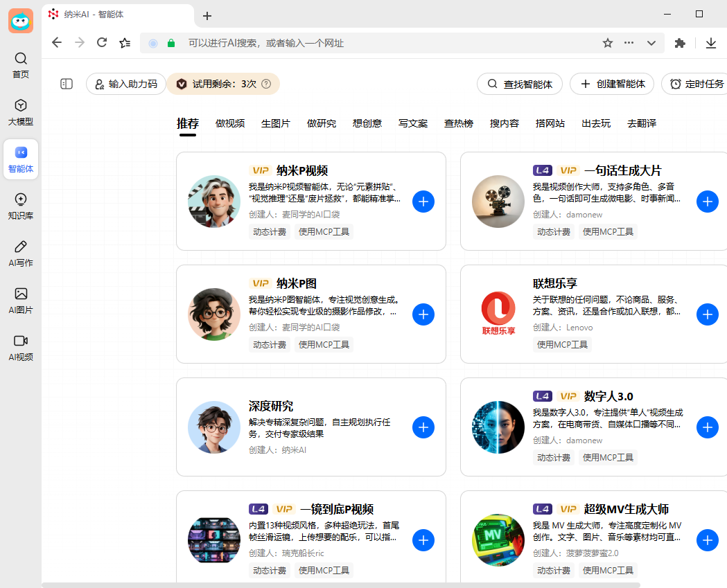The width and height of the screenshot is (727, 588).
Task: Open the downloads icon
Action: (711, 43)
